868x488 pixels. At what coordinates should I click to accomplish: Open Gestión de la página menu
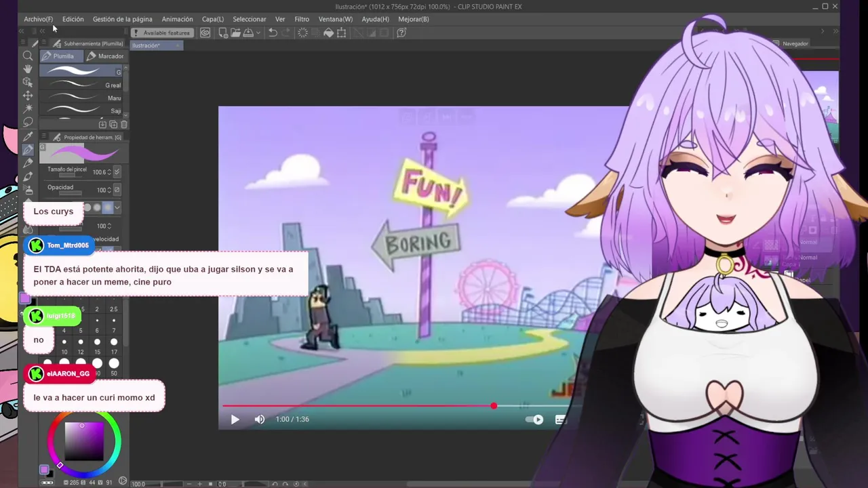pos(122,19)
